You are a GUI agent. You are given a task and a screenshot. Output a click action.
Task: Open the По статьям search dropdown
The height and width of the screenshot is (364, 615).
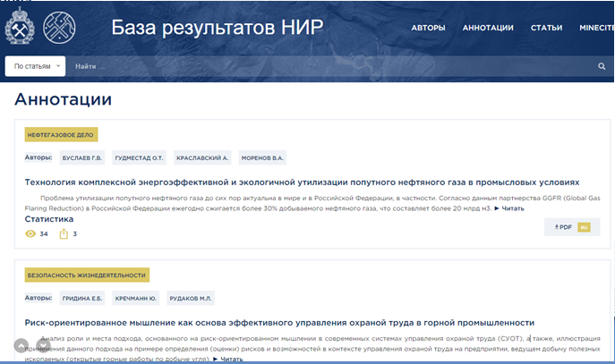pos(36,66)
